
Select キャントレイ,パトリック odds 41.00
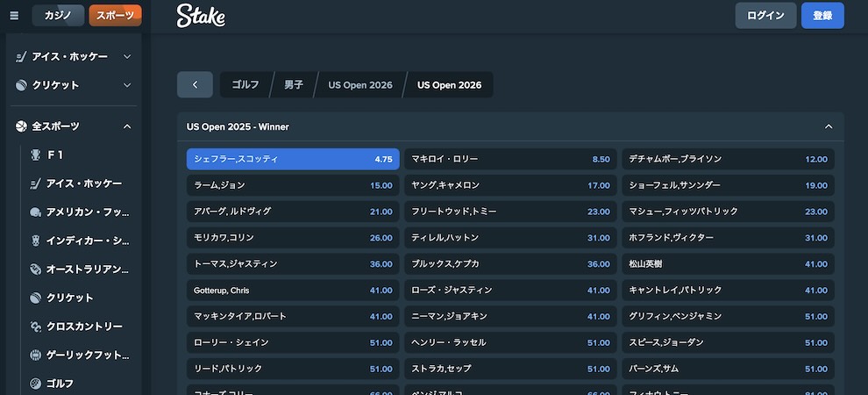click(728, 291)
